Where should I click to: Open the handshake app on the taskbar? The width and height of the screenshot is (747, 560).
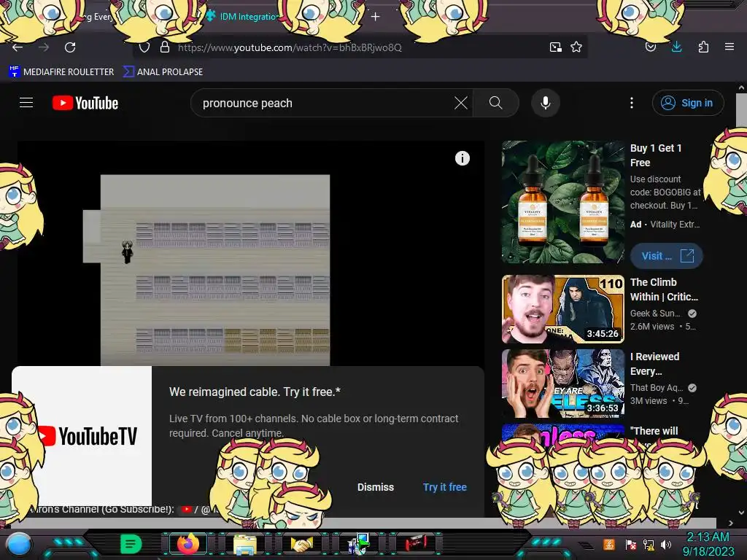point(302,544)
